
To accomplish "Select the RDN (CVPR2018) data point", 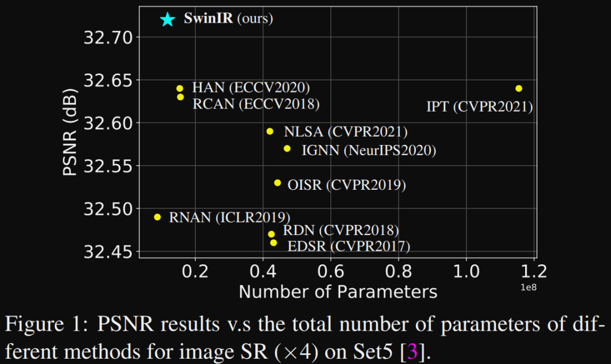I will click(x=271, y=234).
